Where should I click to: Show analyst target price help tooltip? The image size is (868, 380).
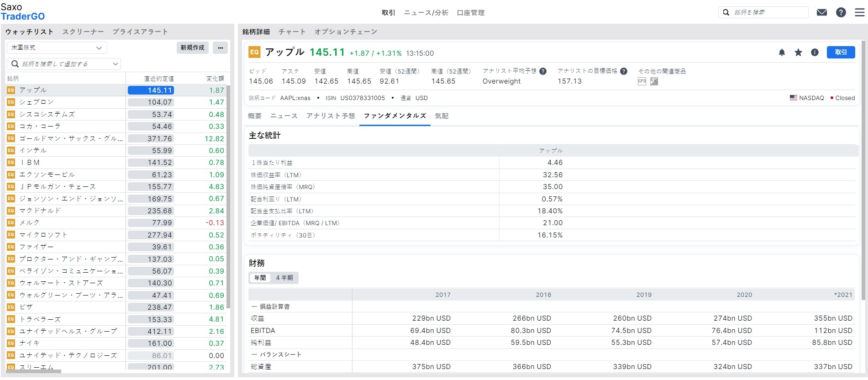[x=624, y=71]
